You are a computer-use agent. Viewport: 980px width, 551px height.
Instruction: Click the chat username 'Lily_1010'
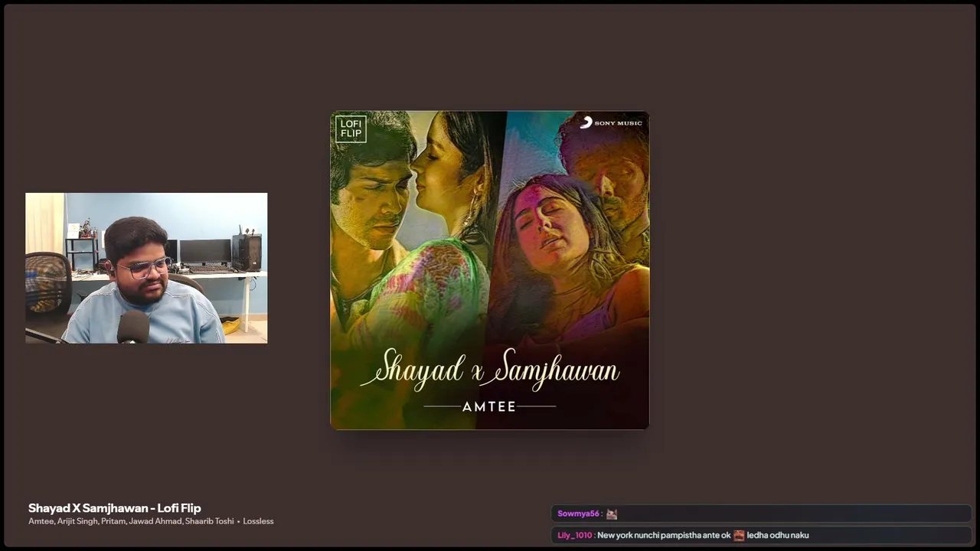tap(574, 536)
